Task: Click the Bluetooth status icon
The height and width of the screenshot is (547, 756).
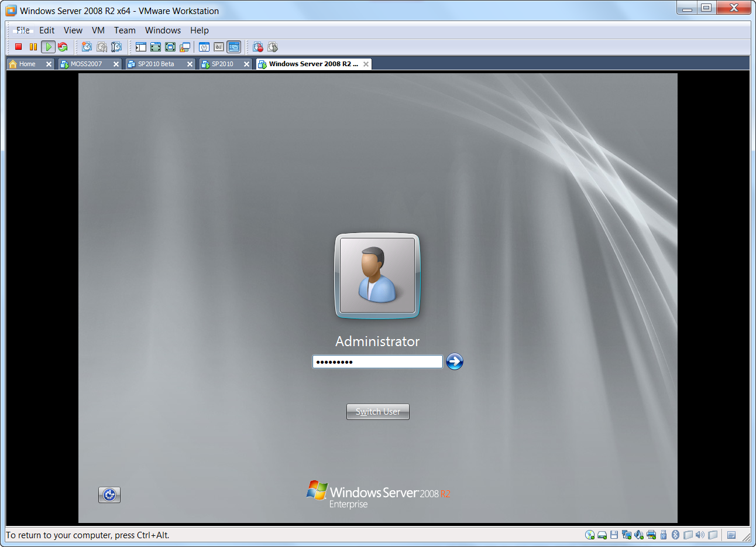Action: [675, 535]
